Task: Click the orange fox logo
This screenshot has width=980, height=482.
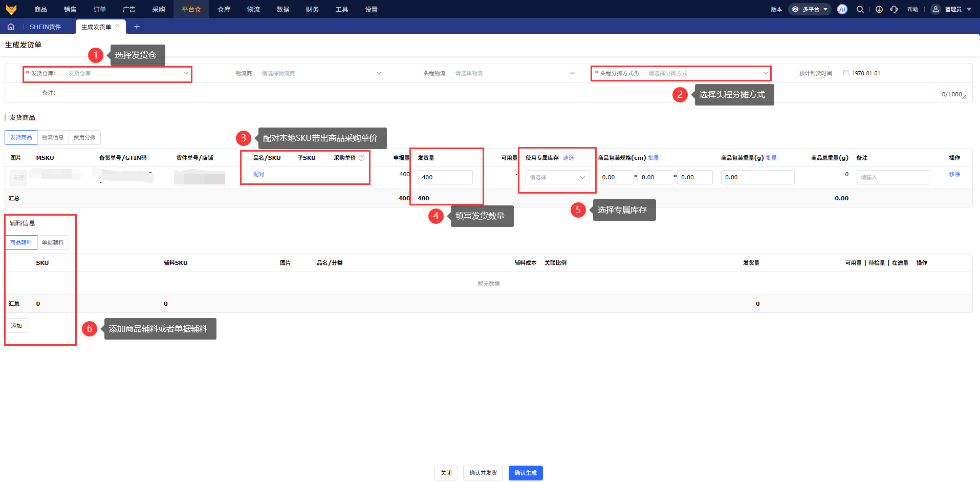Action: (11, 9)
